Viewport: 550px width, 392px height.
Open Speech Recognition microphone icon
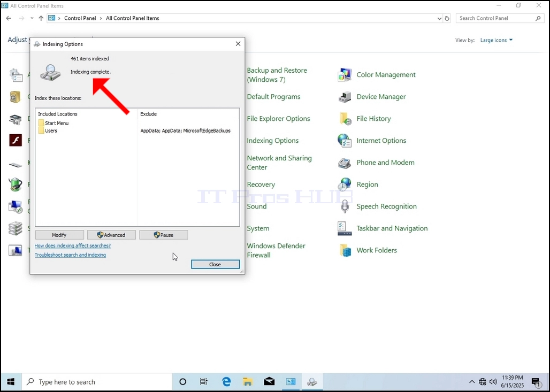tap(345, 206)
